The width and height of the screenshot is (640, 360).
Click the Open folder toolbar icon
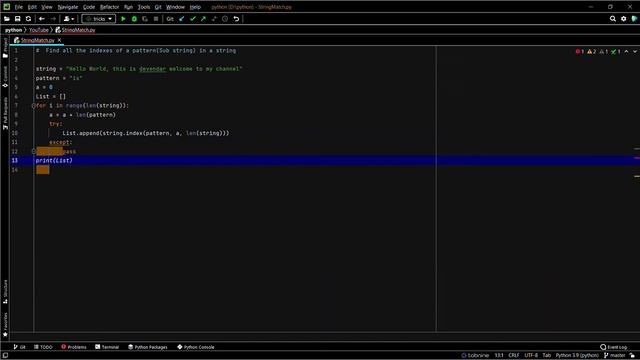pos(7,19)
